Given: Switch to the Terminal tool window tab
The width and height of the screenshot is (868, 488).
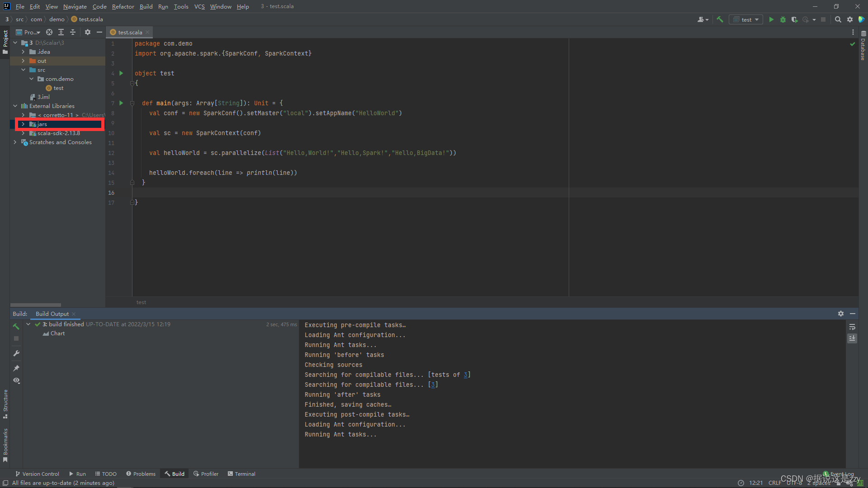Looking at the screenshot, I should click(x=241, y=474).
